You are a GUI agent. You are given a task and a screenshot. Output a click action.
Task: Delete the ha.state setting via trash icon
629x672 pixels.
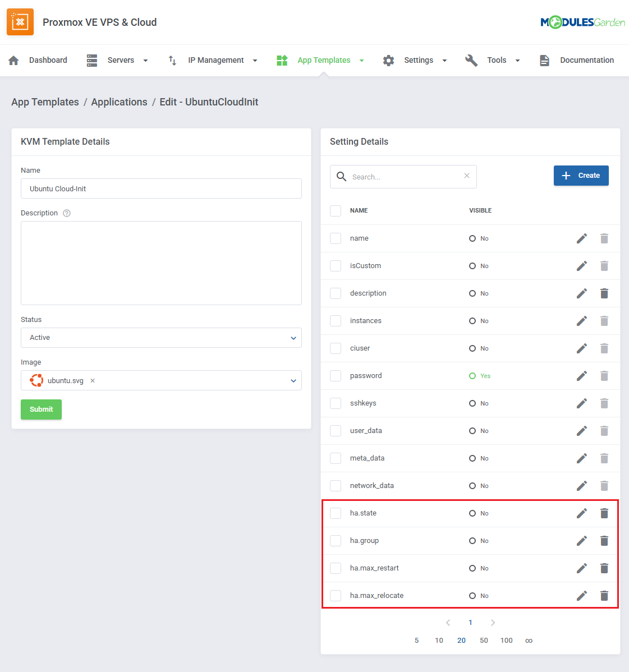pyautogui.click(x=604, y=513)
